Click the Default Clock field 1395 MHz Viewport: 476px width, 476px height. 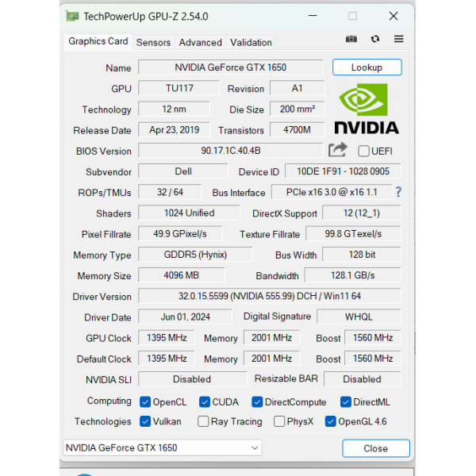coord(167,359)
